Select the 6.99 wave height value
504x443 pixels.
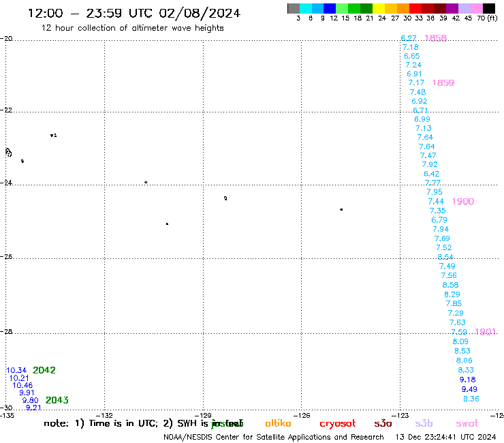422,119
